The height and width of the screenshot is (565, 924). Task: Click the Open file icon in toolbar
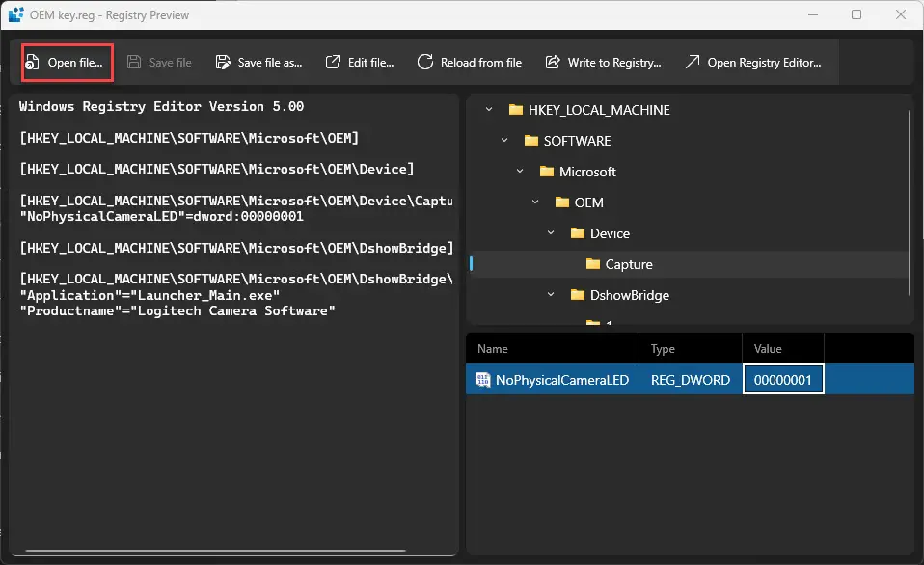click(33, 63)
